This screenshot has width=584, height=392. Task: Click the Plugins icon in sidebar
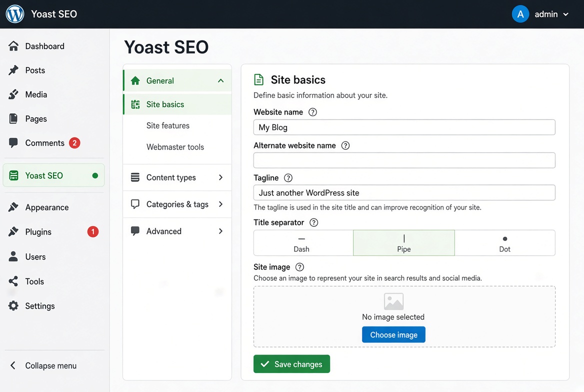[x=13, y=232]
